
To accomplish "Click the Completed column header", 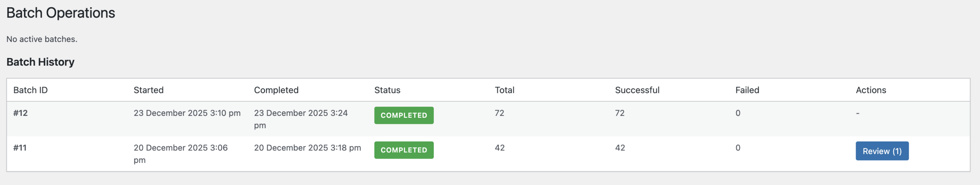I will click(276, 90).
